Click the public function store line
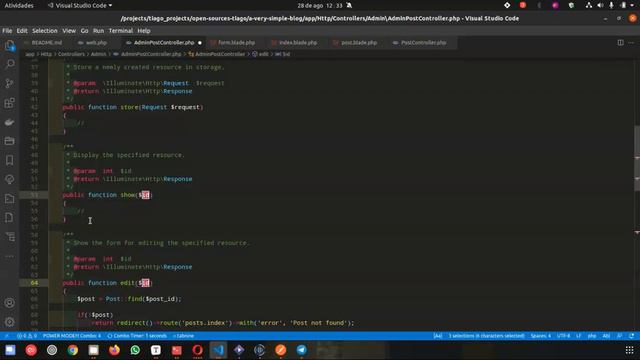The image size is (640, 360). [x=133, y=107]
